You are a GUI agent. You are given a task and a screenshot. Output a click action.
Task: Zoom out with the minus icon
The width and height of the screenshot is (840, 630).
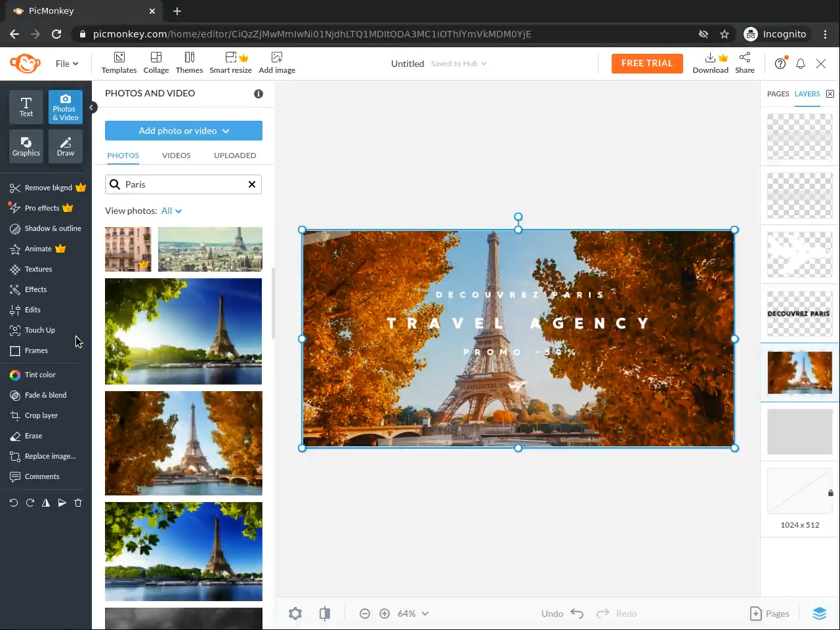click(365, 614)
